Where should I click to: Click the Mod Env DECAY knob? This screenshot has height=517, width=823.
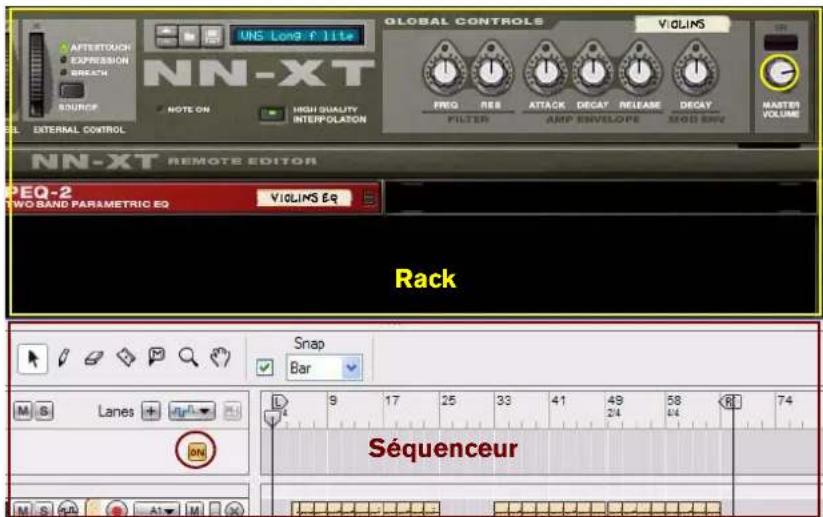click(695, 72)
